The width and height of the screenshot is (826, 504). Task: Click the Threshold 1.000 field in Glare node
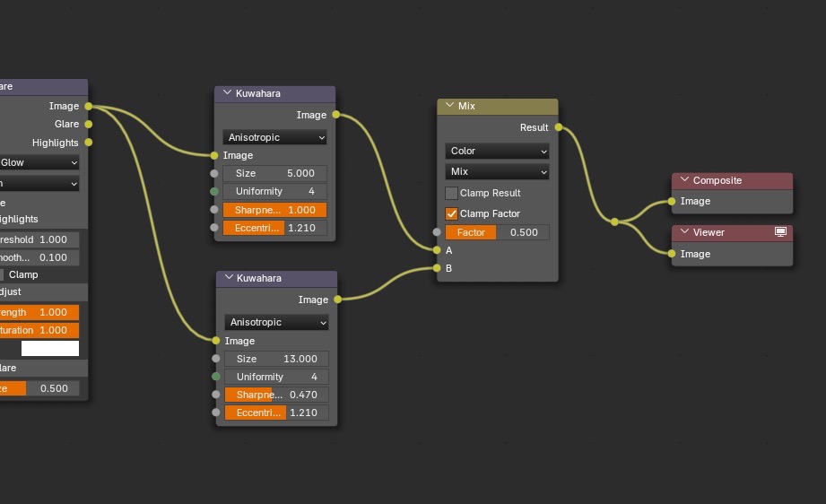(39, 239)
